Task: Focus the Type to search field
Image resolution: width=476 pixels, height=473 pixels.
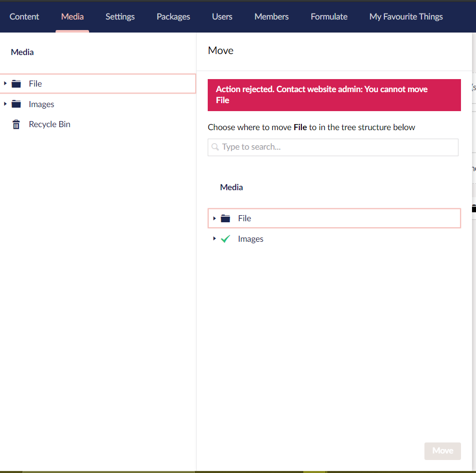Action: pyautogui.click(x=333, y=147)
